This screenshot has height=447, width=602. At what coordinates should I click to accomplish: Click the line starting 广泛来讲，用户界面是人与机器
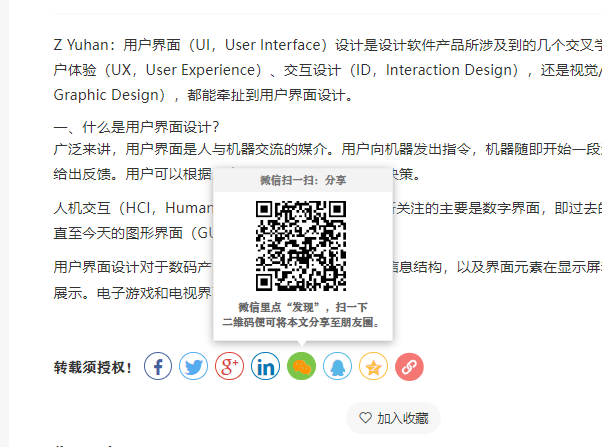(x=327, y=149)
